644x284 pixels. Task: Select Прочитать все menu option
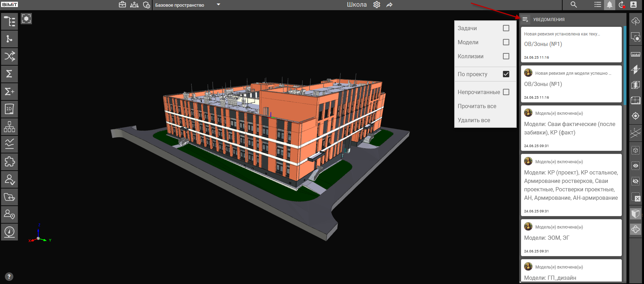[x=477, y=106]
